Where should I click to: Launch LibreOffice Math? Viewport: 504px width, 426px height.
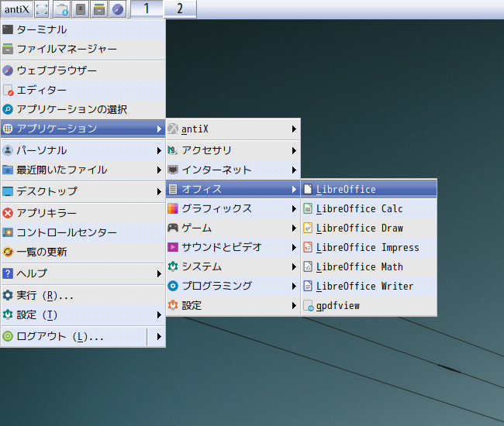click(x=369, y=266)
